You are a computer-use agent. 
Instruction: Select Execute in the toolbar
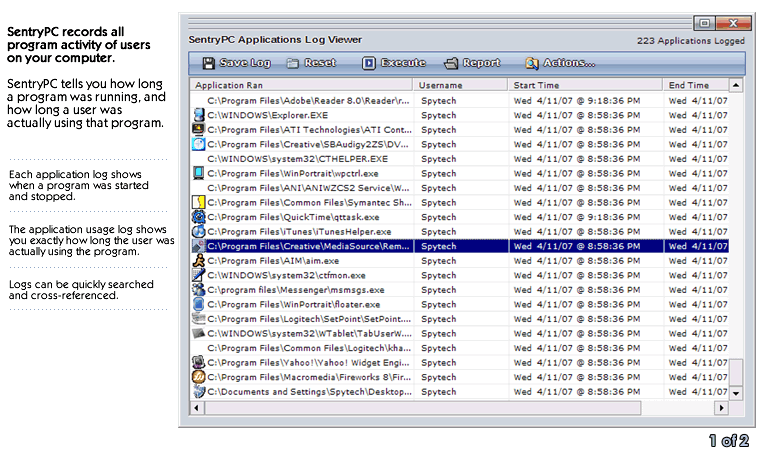coord(394,63)
